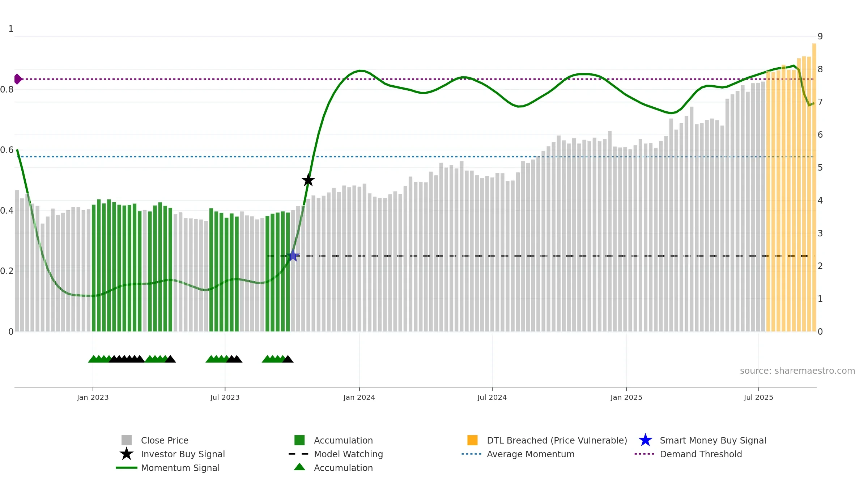Toggle Close Price series in legend

click(x=165, y=440)
